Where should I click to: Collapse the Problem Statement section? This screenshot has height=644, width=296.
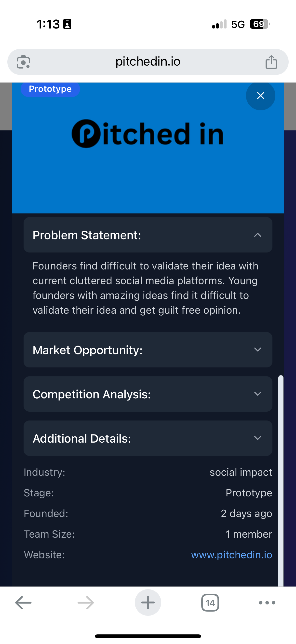[x=148, y=235]
